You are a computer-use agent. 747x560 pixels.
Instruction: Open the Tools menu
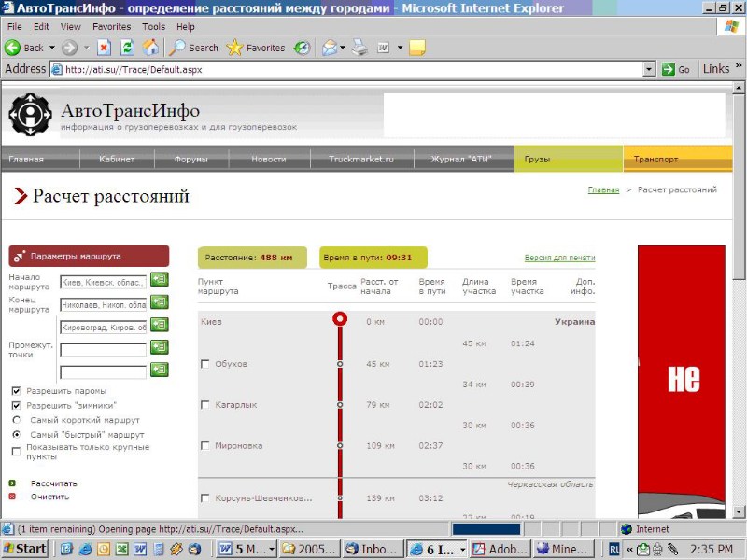click(153, 27)
